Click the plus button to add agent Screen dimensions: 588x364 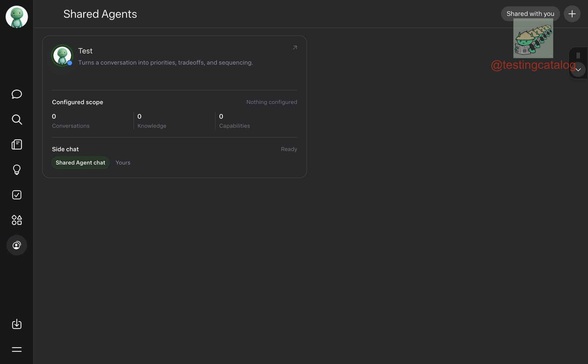[572, 14]
